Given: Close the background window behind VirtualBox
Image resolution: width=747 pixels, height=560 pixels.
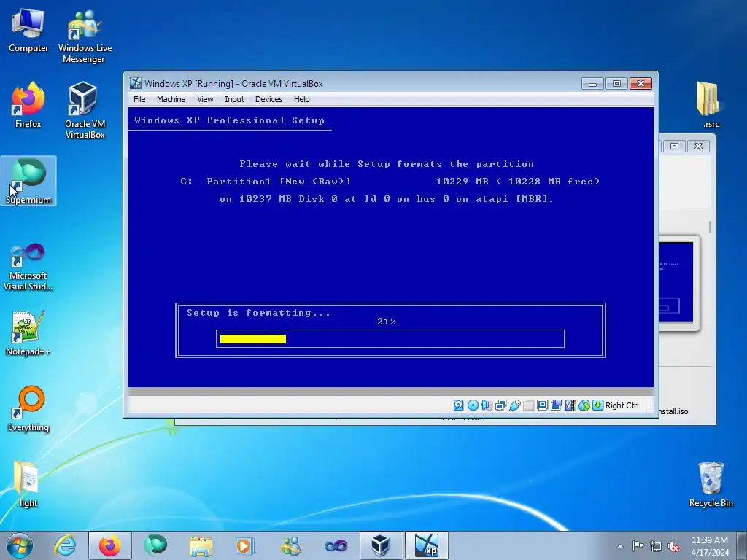Looking at the screenshot, I should point(698,146).
